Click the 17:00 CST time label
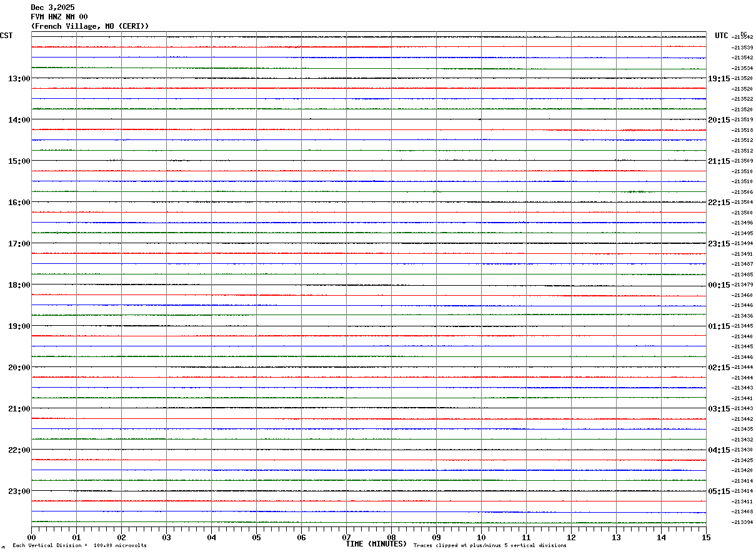This screenshot has width=756, height=554. point(19,244)
